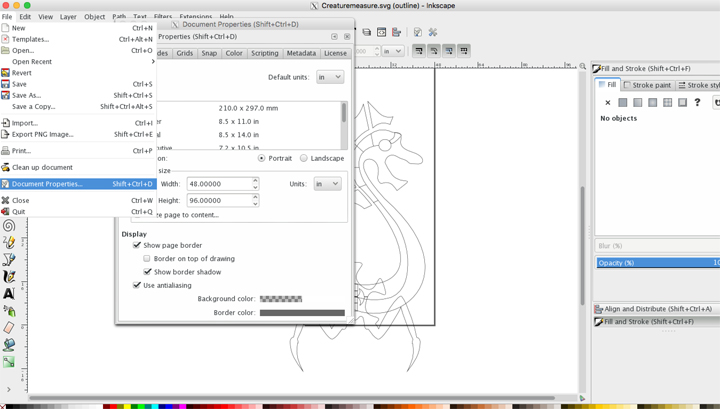Open the Layers dialog toolbar icon
This screenshot has height=409, width=720.
pos(366,32)
